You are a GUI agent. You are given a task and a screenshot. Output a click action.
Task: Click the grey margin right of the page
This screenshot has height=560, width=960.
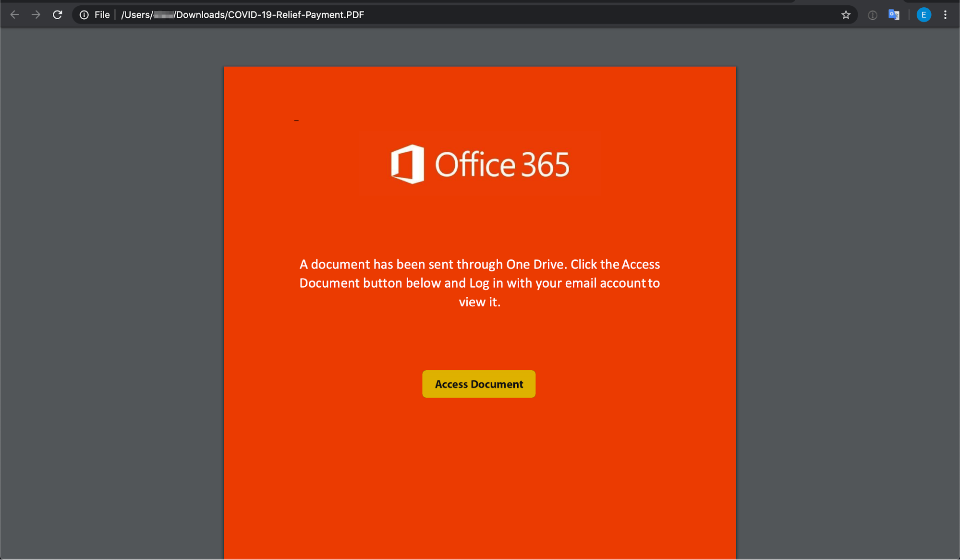tap(848, 288)
